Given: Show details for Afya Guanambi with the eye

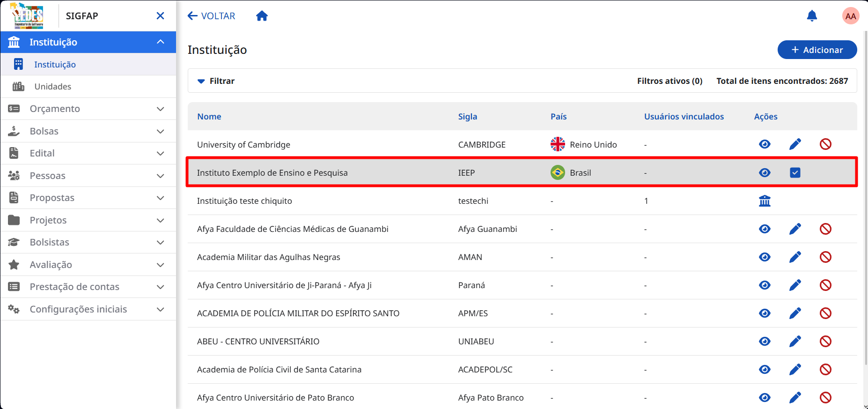Looking at the screenshot, I should pyautogui.click(x=765, y=229).
